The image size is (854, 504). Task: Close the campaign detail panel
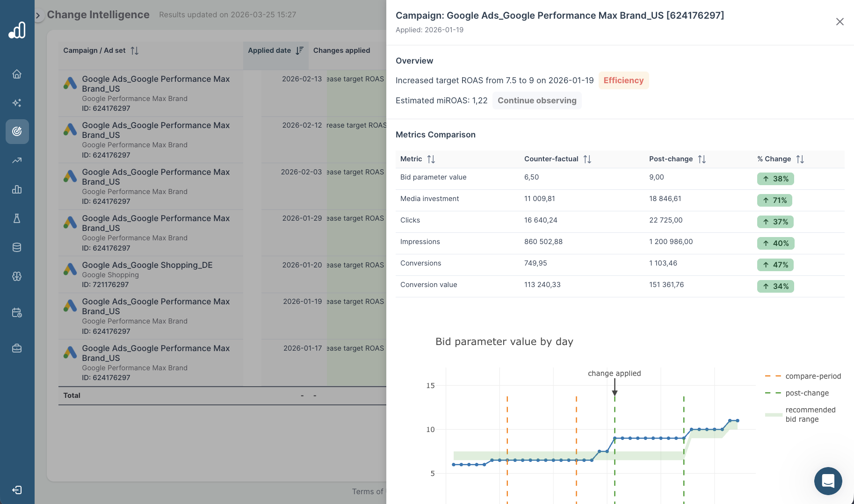[840, 22]
